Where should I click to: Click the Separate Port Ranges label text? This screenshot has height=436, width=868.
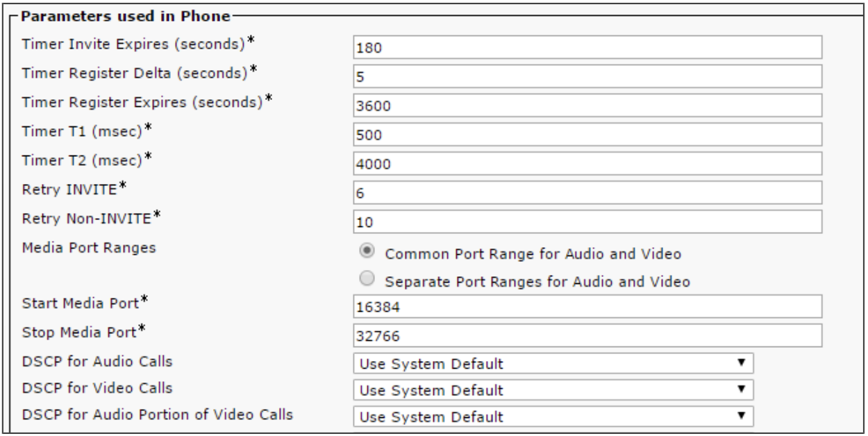point(537,283)
